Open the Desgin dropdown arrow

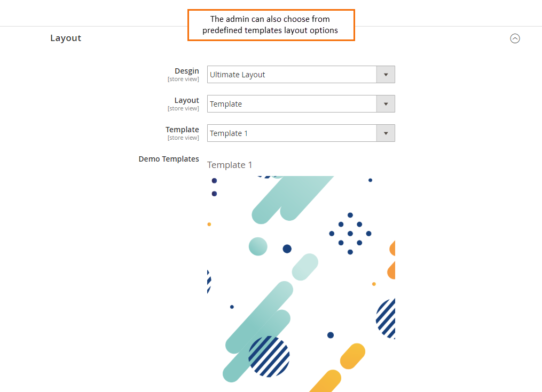pyautogui.click(x=386, y=74)
